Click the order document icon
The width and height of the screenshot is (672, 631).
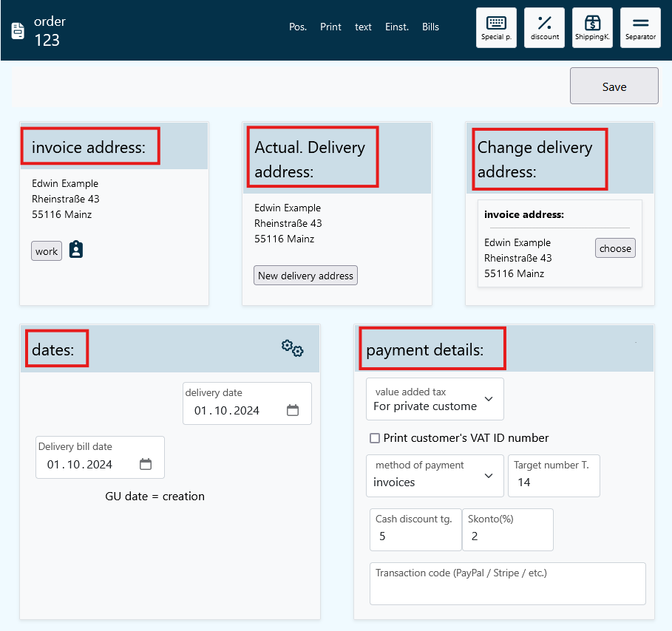(18, 31)
